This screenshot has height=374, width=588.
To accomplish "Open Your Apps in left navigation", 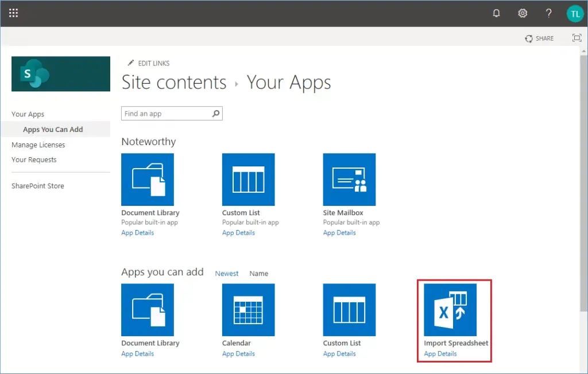I will 28,114.
